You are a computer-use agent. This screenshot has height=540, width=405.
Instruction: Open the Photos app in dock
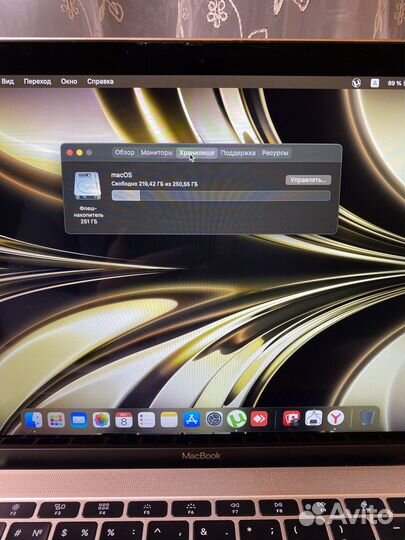pyautogui.click(x=101, y=420)
